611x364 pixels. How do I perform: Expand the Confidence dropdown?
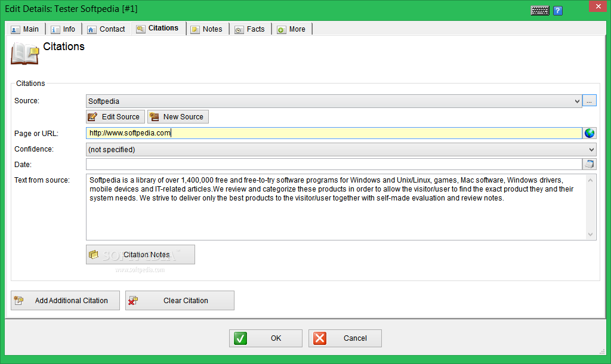point(341,150)
